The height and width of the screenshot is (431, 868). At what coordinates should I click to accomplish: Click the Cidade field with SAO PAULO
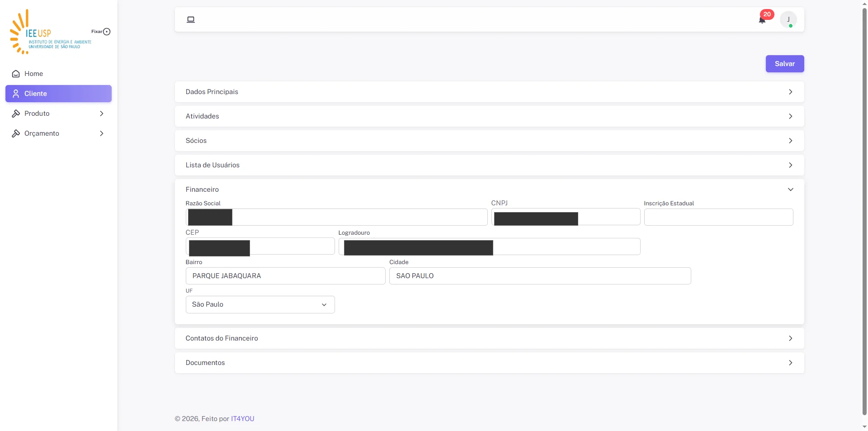click(x=540, y=276)
